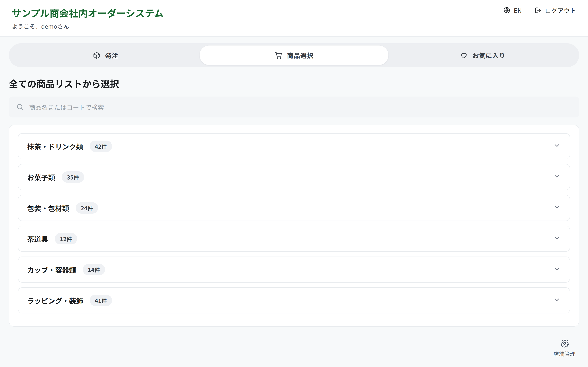
Task: Switch language with EN button
Action: click(512, 10)
